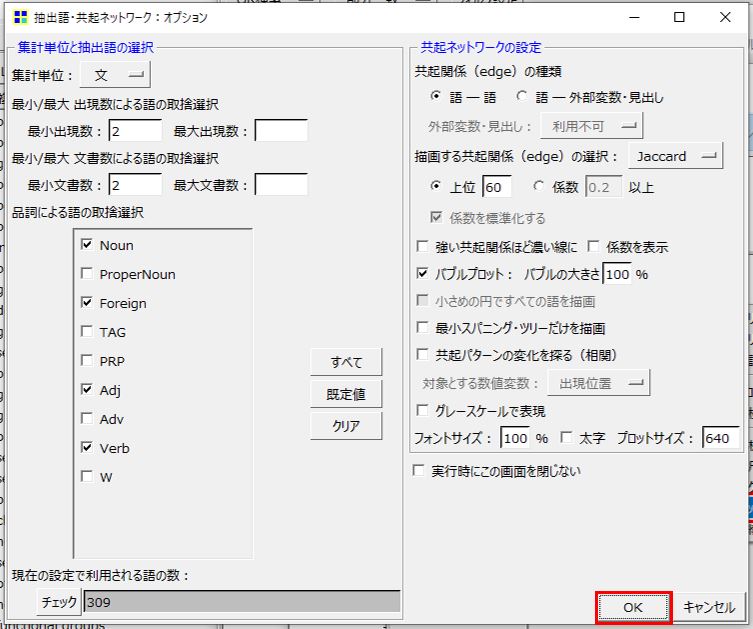Click the 既定値 button
The width and height of the screenshot is (753, 629).
346,394
